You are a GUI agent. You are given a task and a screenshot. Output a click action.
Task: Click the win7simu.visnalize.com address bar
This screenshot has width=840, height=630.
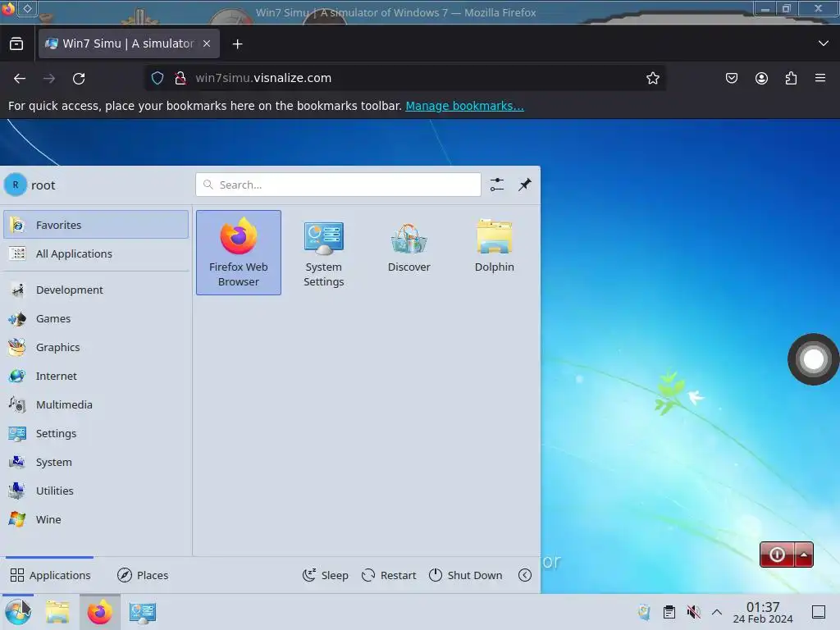[405, 78]
